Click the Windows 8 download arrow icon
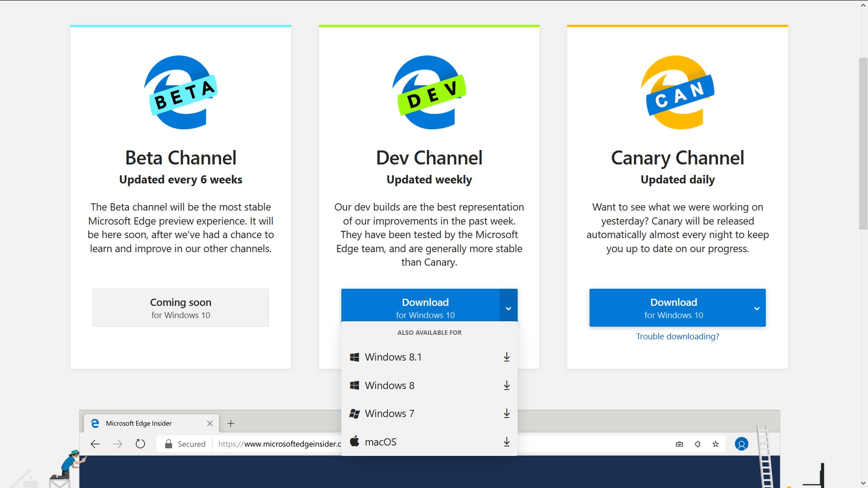Screen dimensions: 868x488 [x=507, y=385]
